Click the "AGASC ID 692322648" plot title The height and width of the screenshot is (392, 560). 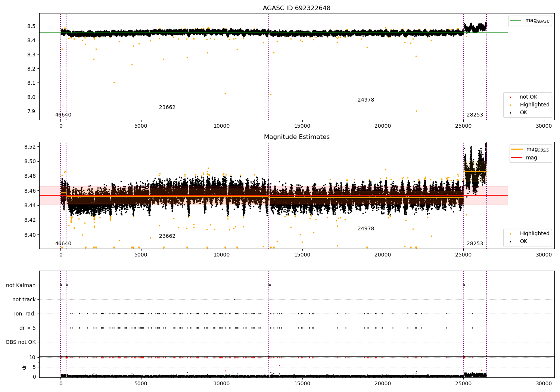click(296, 8)
